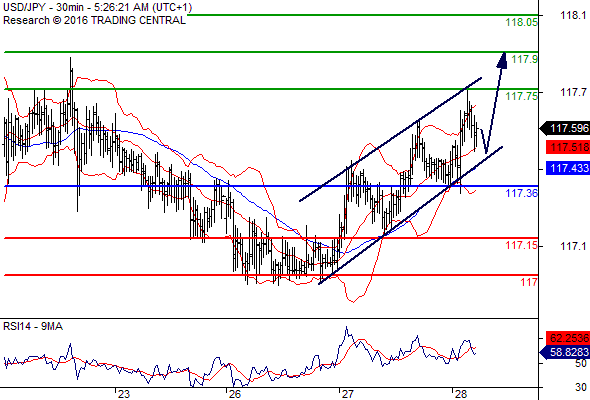
Task: Click the black 117.596 current price tag
Action: coord(565,128)
